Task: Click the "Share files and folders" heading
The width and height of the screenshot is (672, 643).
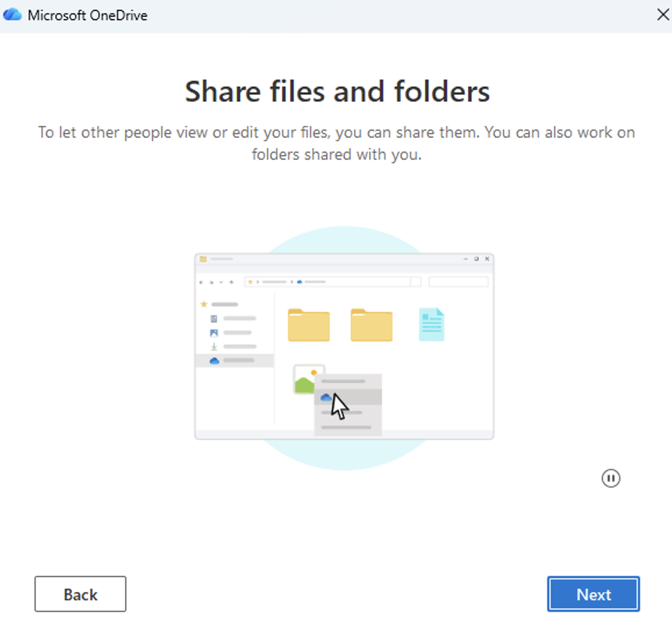Action: point(337,92)
